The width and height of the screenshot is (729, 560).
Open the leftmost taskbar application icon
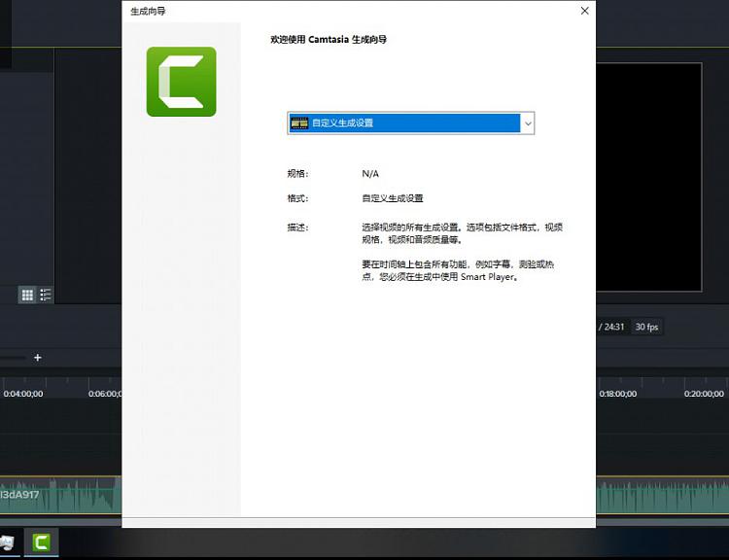coord(7,542)
